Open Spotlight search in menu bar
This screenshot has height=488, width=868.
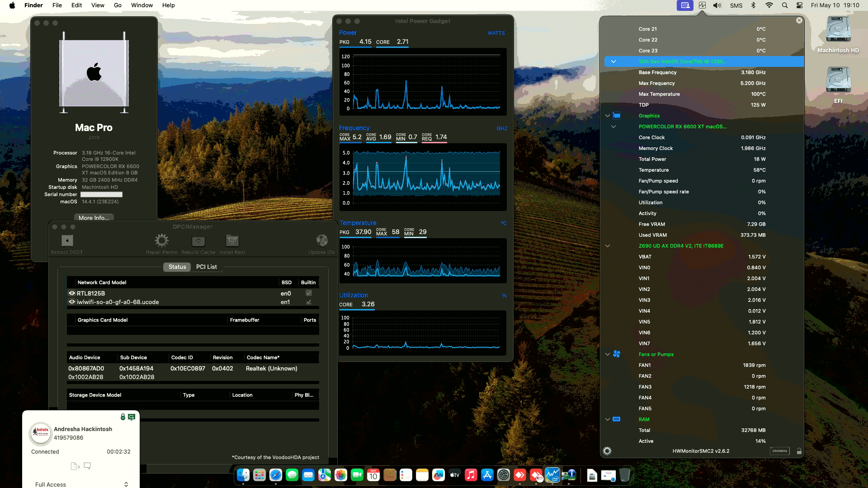(785, 5)
